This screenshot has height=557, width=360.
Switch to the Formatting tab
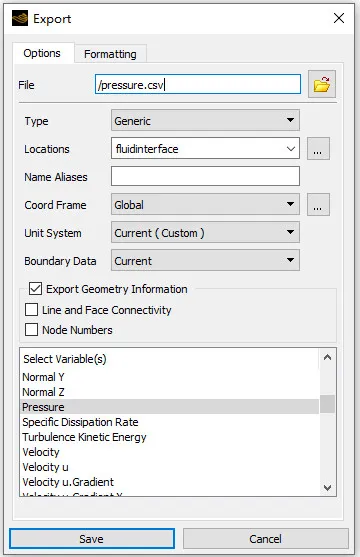click(110, 54)
